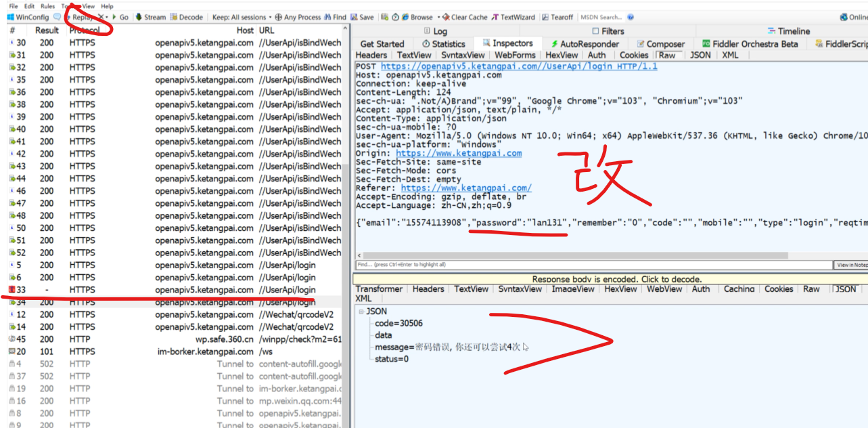
Task: Select code=30506 JSON tree node
Action: click(x=398, y=324)
